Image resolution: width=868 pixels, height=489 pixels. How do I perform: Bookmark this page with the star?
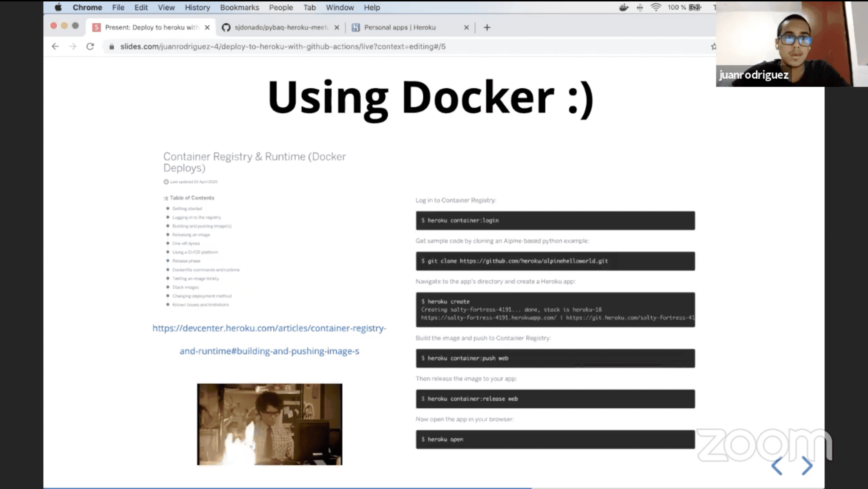(713, 47)
